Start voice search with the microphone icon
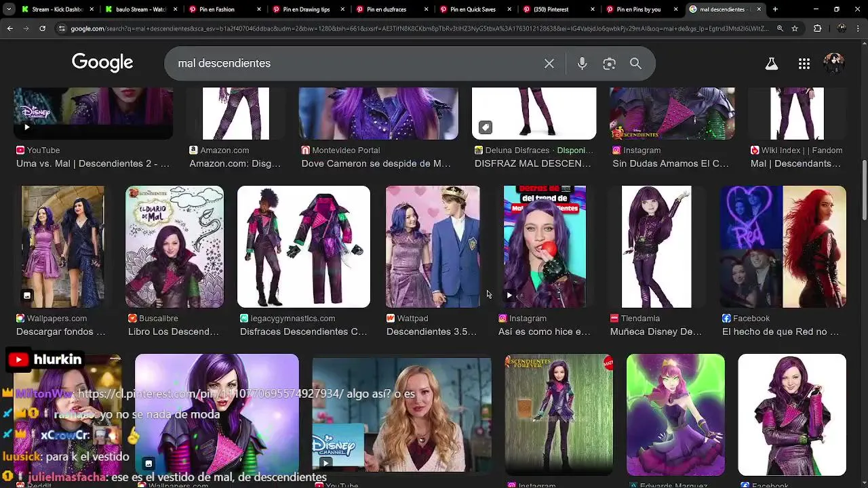The width and height of the screenshot is (868, 488). point(582,63)
